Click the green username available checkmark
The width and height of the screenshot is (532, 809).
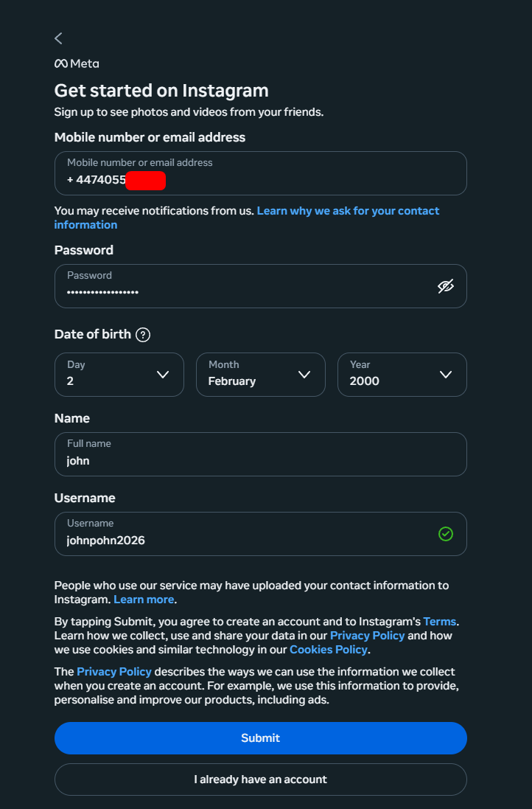pos(445,534)
